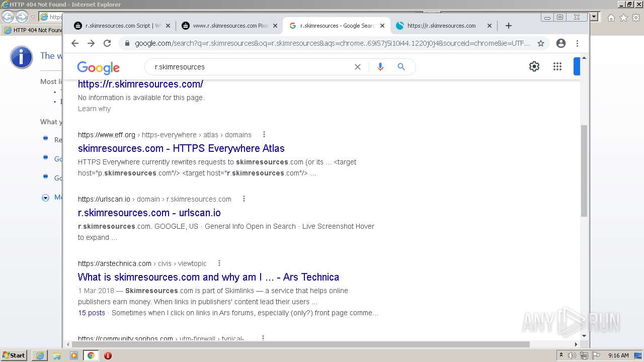644x362 pixels.
Task: Switch to r.skimresources.com Script tab
Action: [122, 26]
